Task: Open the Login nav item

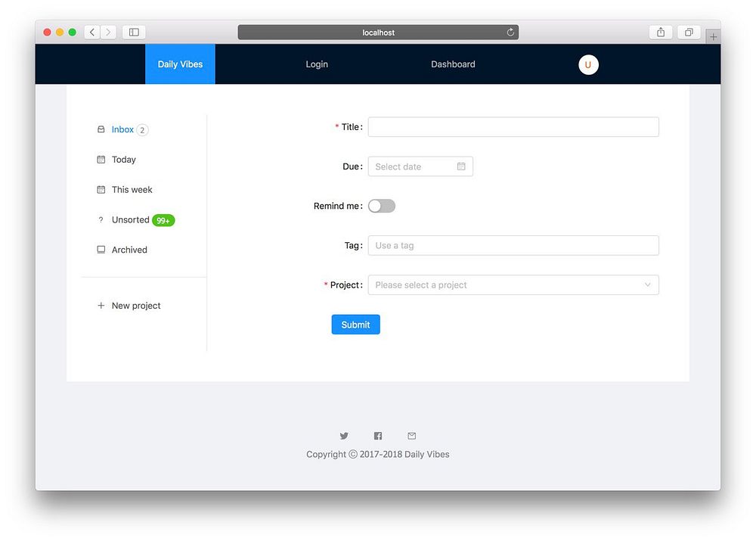Action: [317, 64]
